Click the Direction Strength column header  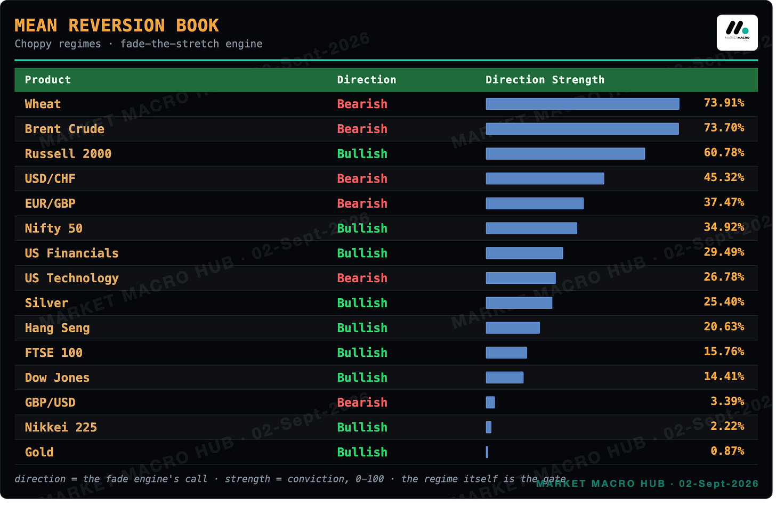click(545, 80)
